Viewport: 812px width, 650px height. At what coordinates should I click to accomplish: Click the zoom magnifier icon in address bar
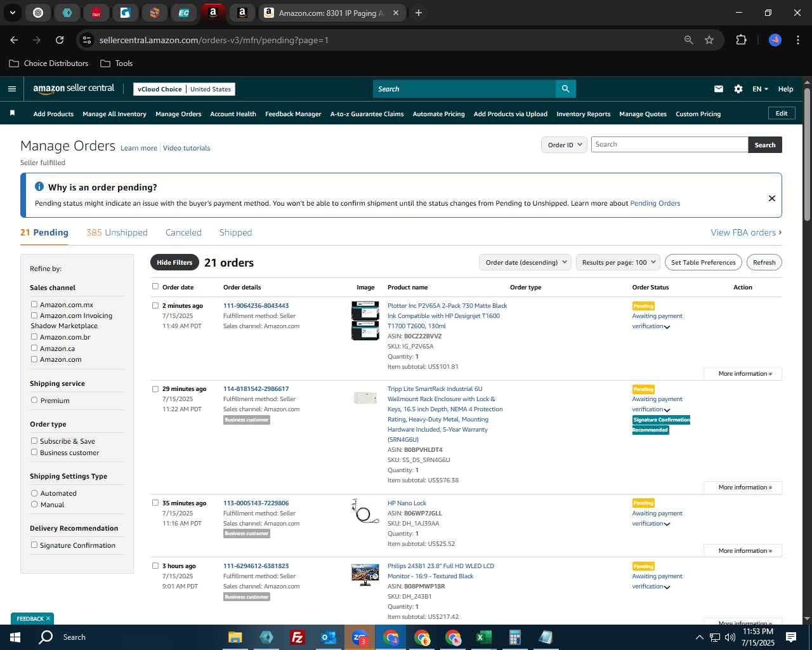tap(689, 40)
